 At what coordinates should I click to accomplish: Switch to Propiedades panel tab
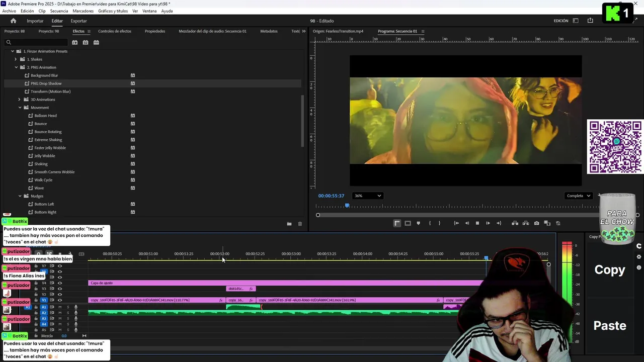pos(155,31)
